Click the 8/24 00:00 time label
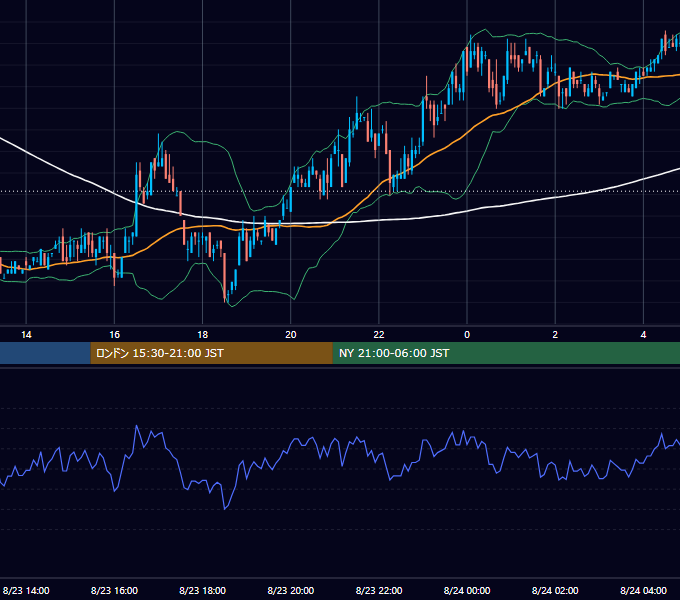This screenshot has width=680, height=600. pos(467,590)
